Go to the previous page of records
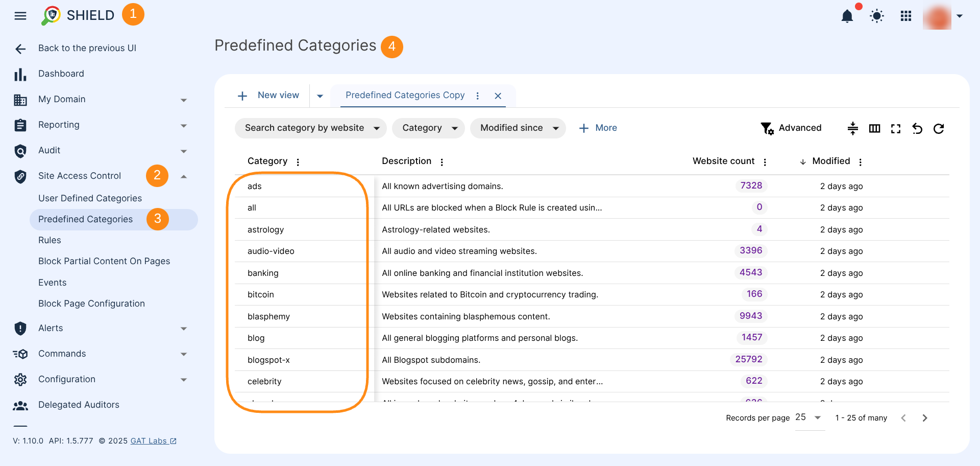The image size is (980, 466). (x=903, y=418)
